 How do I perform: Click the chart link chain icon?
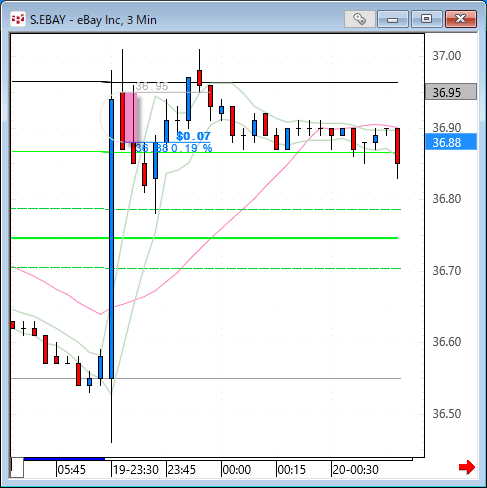[360, 19]
